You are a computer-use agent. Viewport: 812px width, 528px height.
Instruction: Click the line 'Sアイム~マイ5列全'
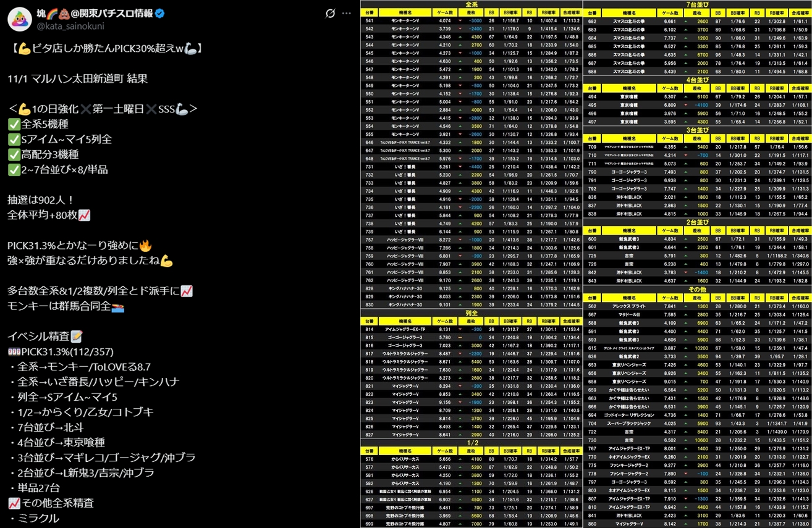click(60, 140)
